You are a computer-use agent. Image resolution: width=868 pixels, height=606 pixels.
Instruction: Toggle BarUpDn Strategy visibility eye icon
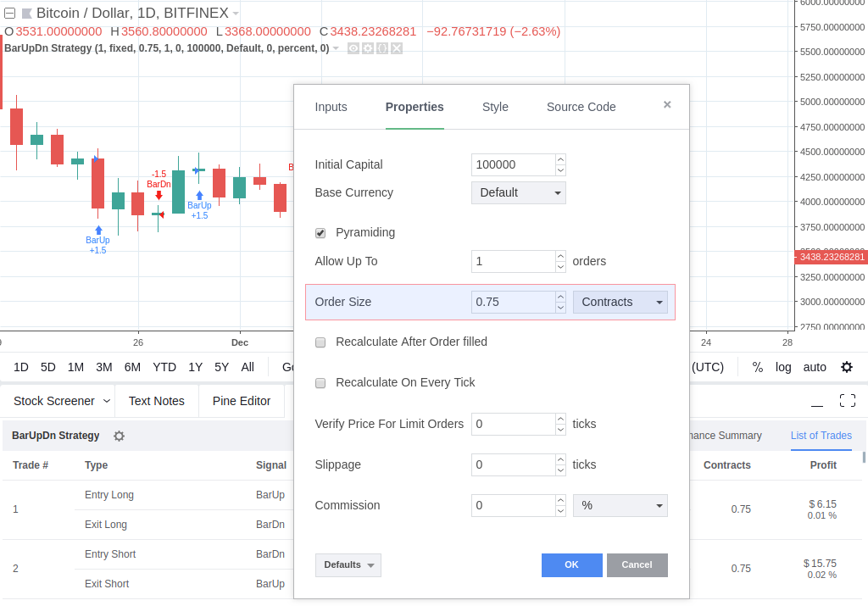pos(353,48)
